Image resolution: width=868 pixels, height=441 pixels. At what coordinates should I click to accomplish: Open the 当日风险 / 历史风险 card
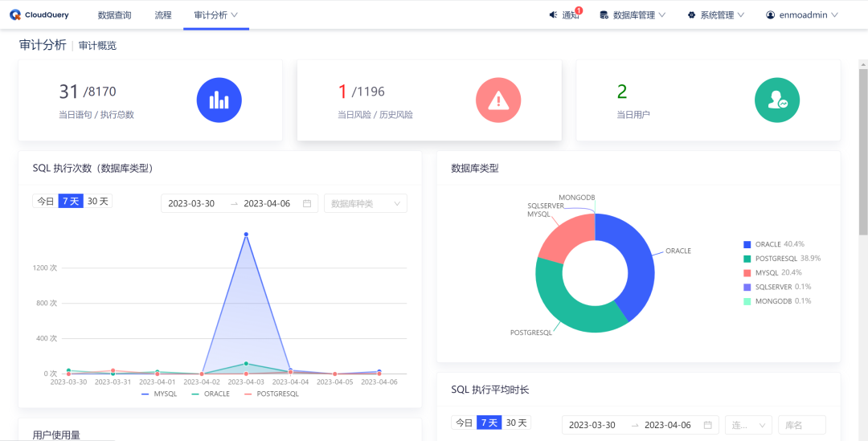(429, 100)
